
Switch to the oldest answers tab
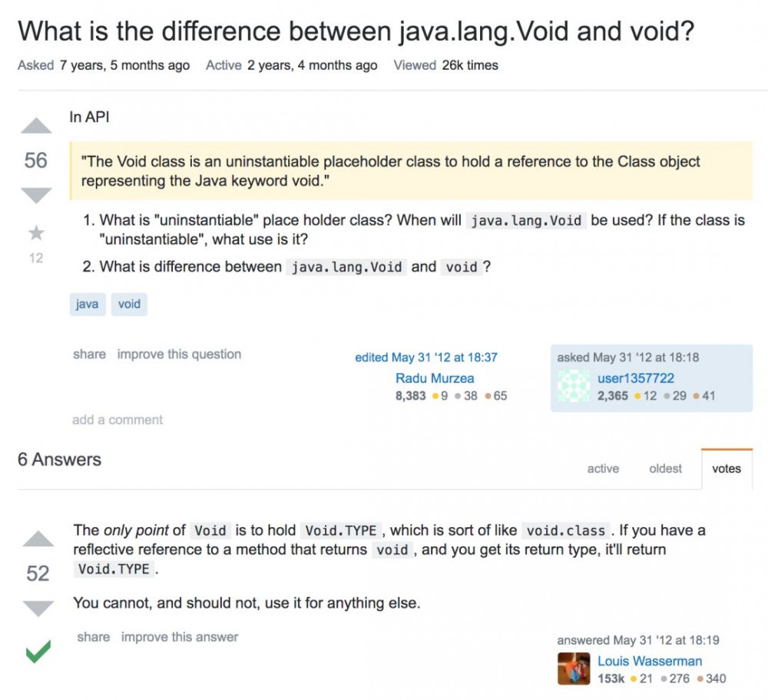664,468
